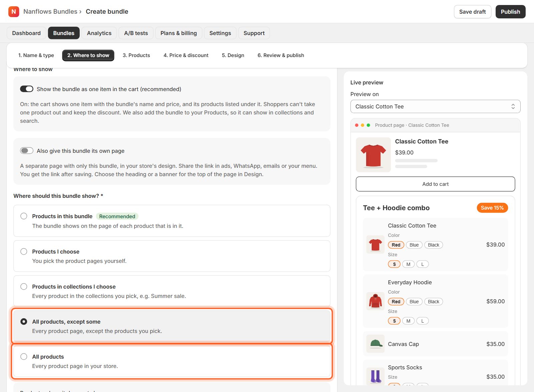534x392 pixels.
Task: Pick Blue color for Classic Cotton Tee
Action: coord(414,245)
